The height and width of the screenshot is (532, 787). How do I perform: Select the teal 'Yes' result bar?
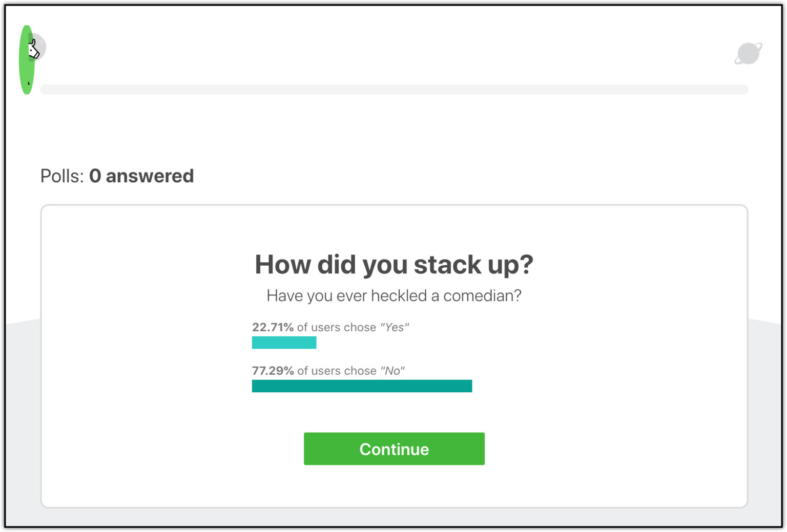tap(284, 342)
